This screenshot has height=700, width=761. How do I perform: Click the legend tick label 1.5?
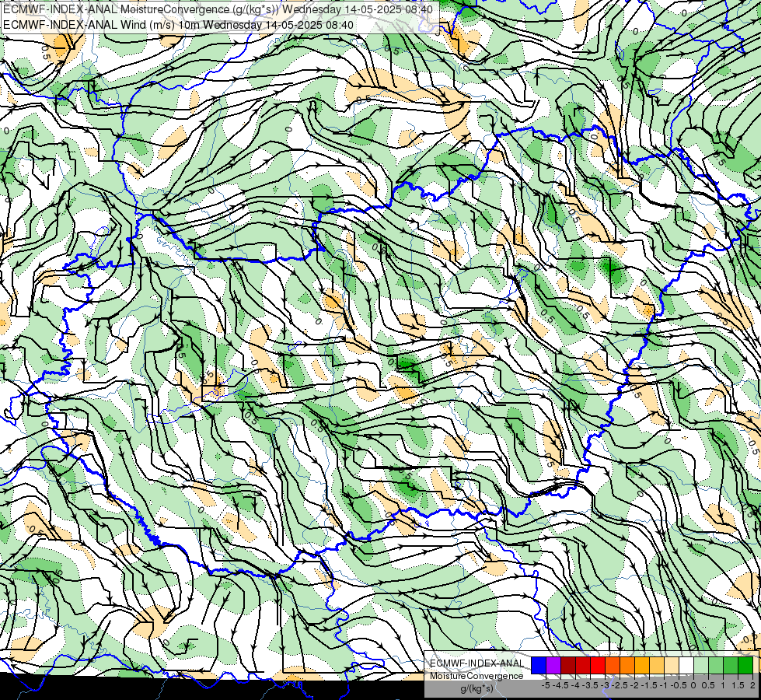(737, 685)
